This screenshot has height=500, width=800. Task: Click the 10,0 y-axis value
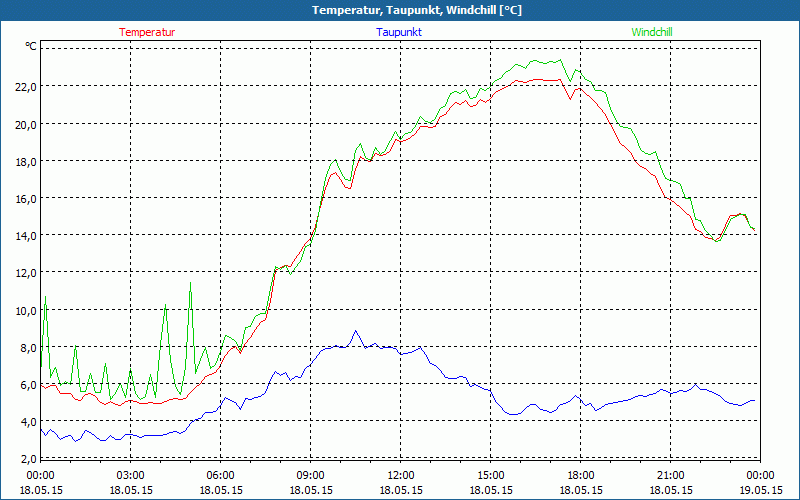(x=26, y=310)
